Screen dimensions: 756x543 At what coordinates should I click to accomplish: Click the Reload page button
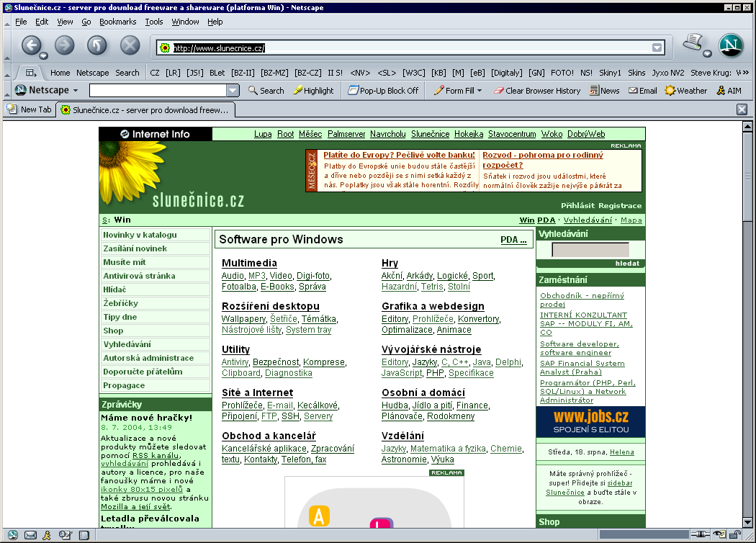[x=97, y=45]
